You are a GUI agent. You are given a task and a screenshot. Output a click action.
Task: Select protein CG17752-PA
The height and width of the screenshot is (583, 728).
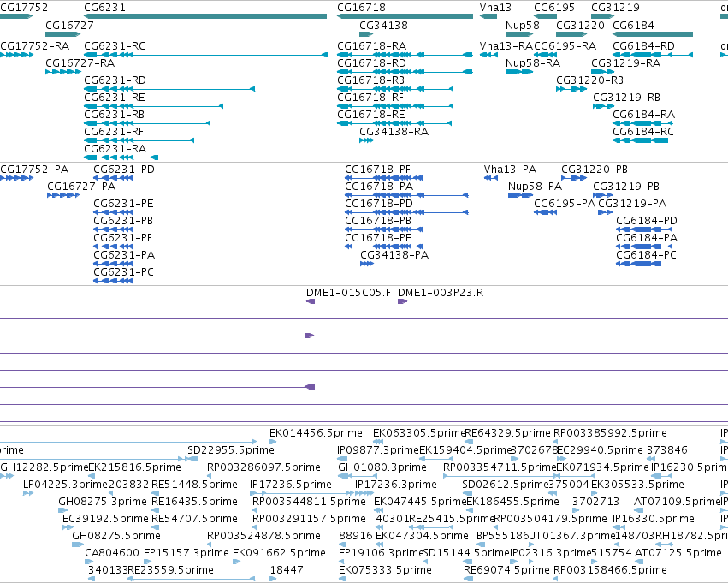point(34,170)
